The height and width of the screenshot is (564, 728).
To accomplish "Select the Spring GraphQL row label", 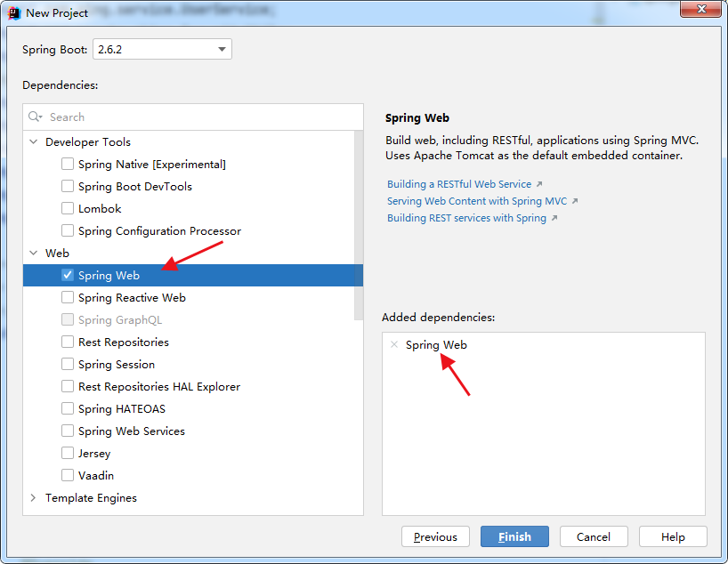I will pyautogui.click(x=120, y=320).
